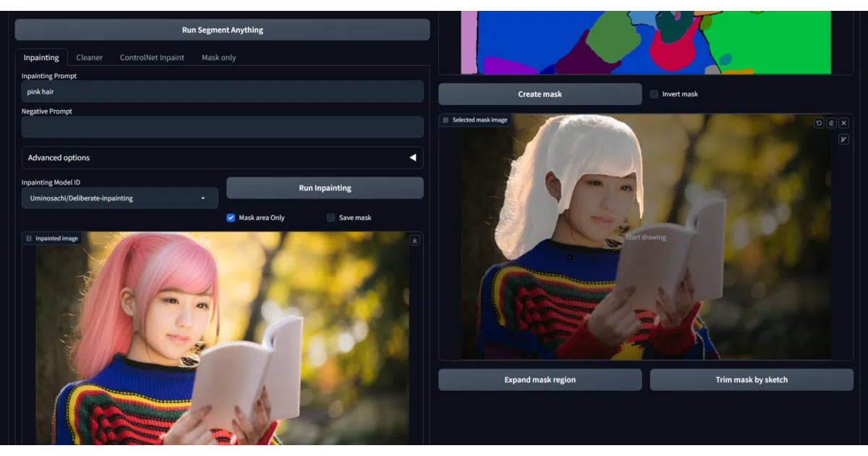Open the brush tool for mask sketching
The height and width of the screenshot is (456, 868).
[x=843, y=139]
